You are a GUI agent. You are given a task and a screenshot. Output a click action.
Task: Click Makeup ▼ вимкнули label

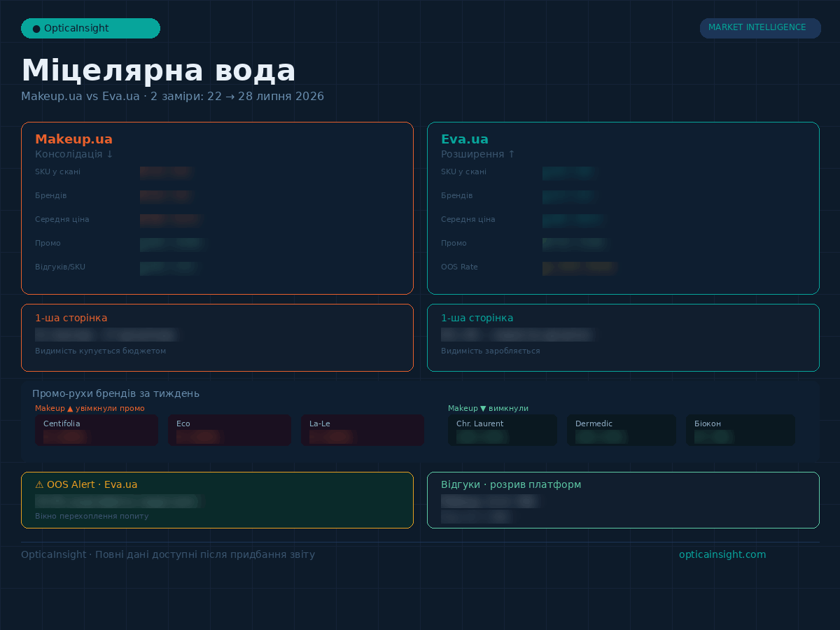(x=488, y=408)
